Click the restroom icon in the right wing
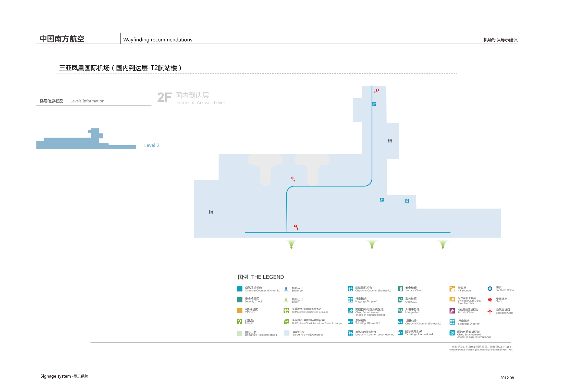Image resolution: width=588 pixels, height=383 pixels. 390,141
